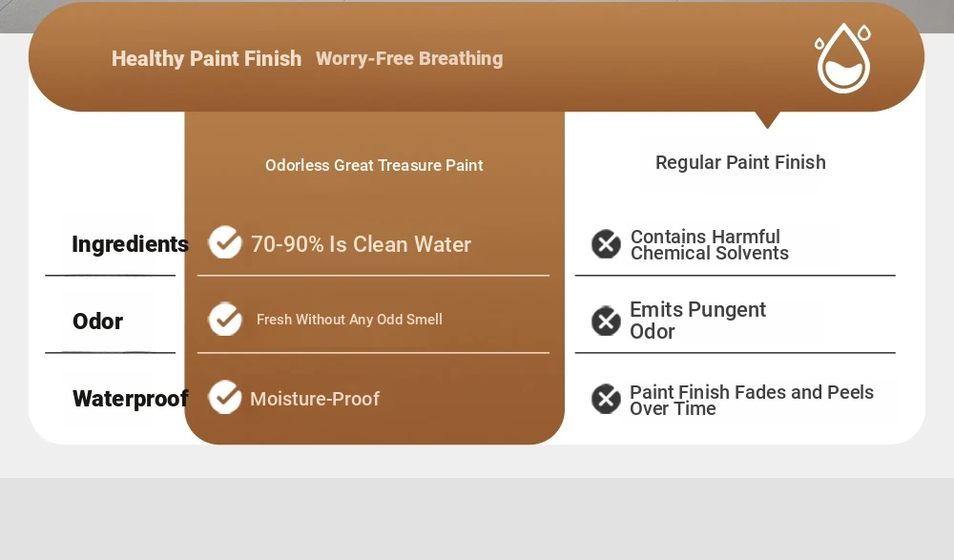The image size is (954, 560).
Task: Click the checkmark beside Moisture-Proof
Action: [x=225, y=397]
